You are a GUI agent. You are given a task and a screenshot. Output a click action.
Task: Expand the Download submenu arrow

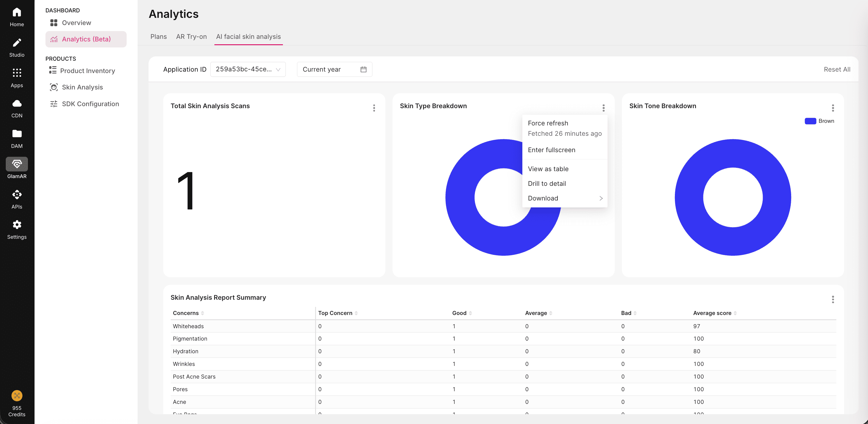(x=600, y=198)
